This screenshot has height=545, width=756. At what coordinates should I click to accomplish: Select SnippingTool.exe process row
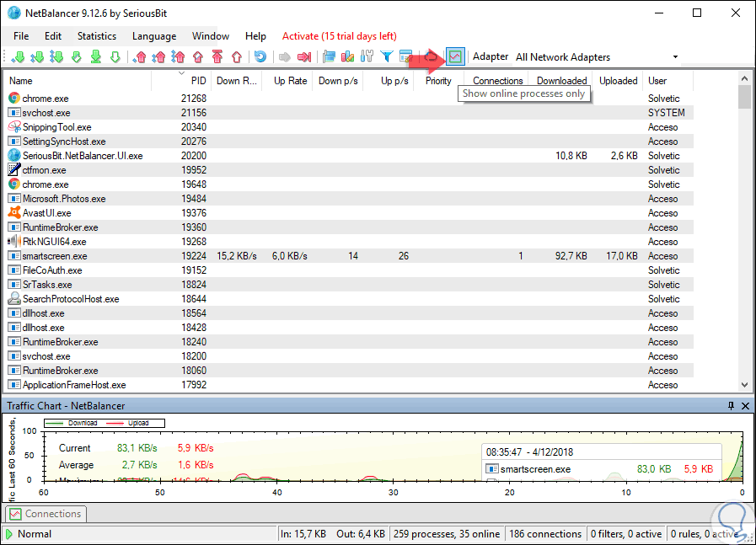click(350, 127)
